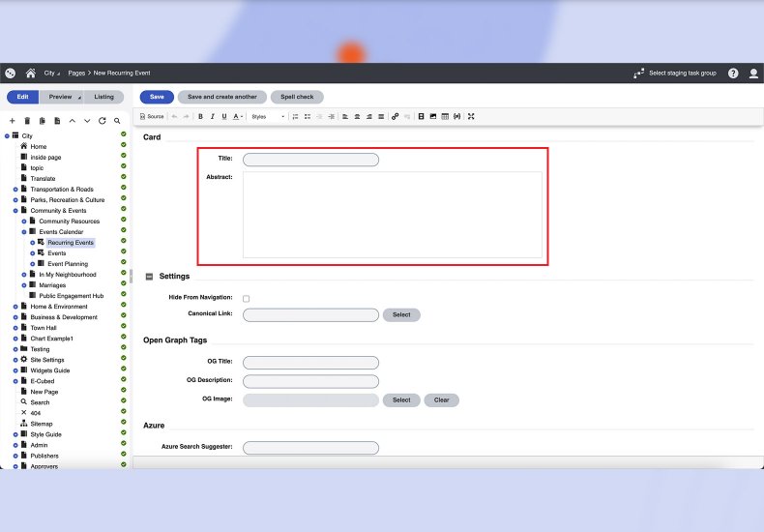Click the add new page plus icon
764x532 pixels.
pos(12,121)
